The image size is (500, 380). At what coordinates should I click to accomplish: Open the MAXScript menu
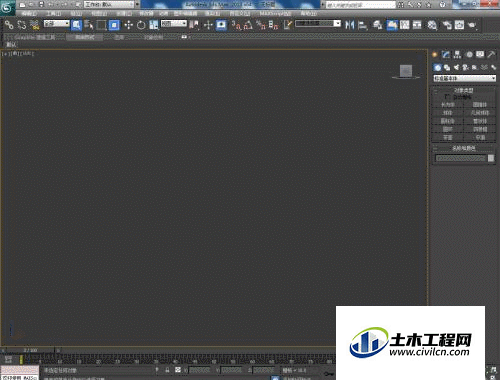[275, 14]
